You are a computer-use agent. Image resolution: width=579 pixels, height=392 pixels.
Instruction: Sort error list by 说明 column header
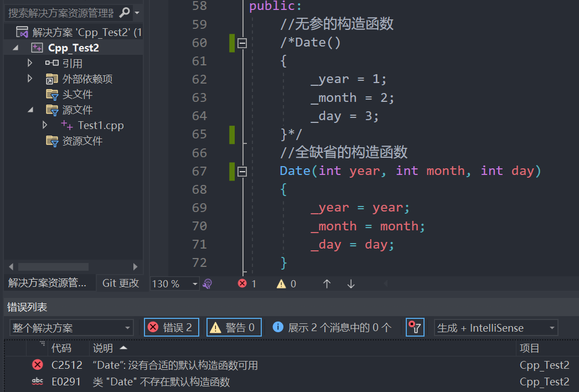pyautogui.click(x=102, y=348)
